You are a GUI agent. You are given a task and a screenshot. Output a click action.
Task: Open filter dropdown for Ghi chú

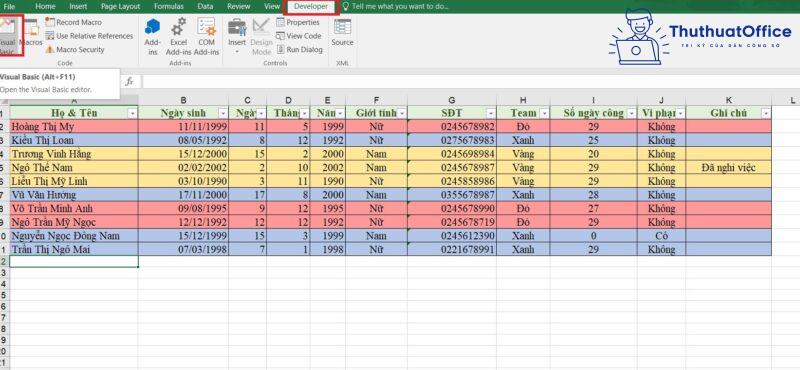pos(766,113)
